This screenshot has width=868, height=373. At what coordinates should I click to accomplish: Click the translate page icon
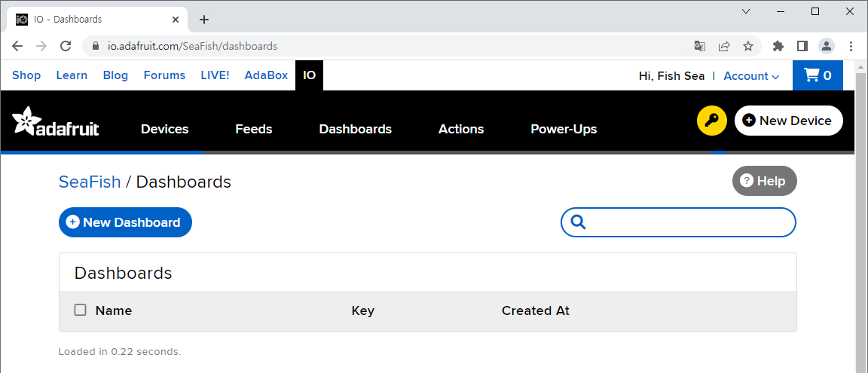(700, 47)
